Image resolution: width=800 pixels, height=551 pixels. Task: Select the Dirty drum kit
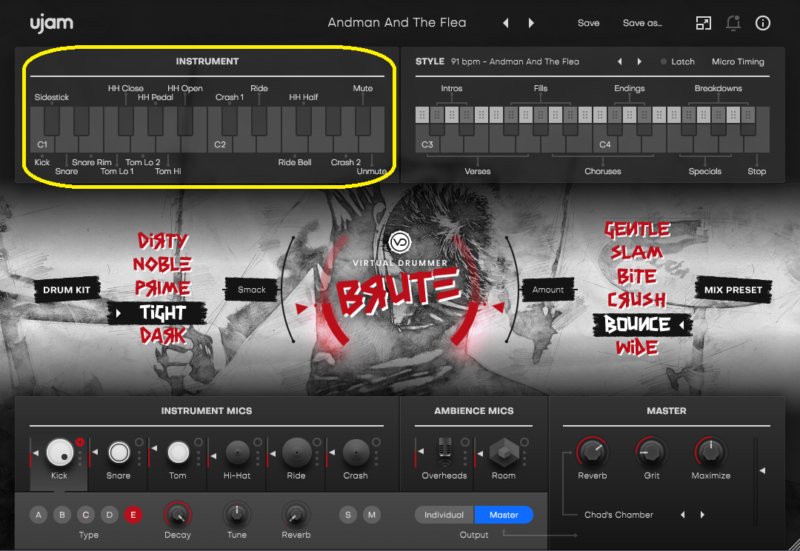pos(163,241)
